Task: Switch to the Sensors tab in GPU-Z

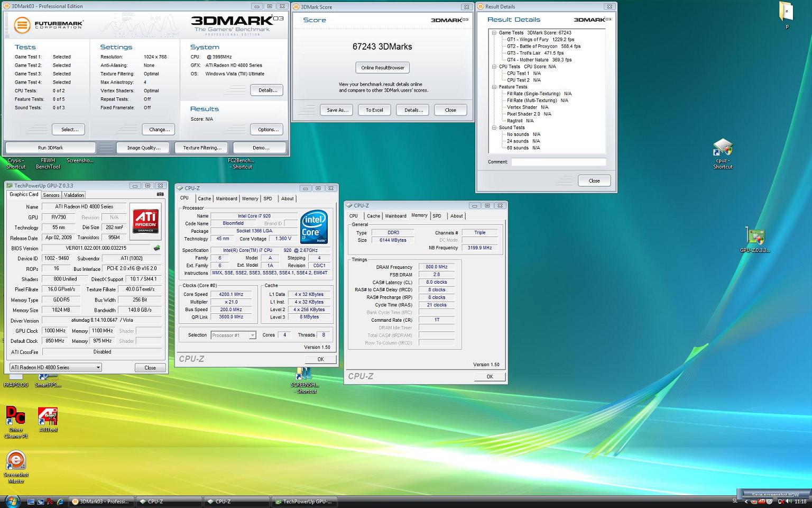Action: click(51, 195)
